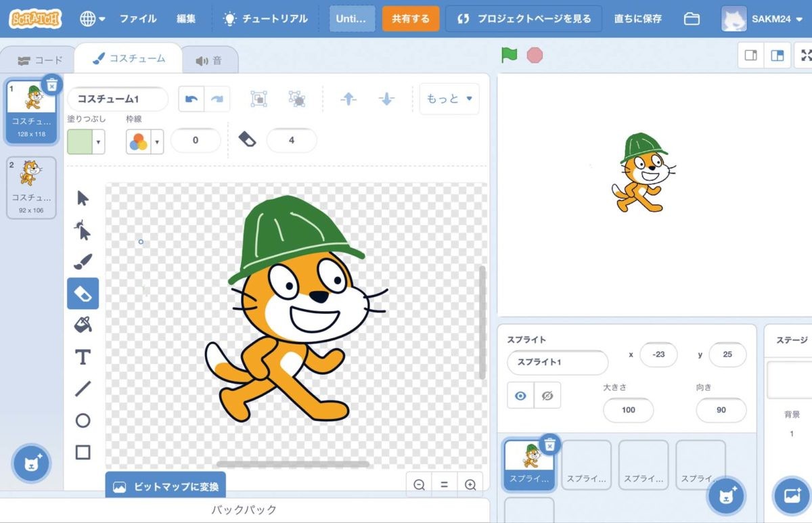Open the globe language menu
Viewport: 812px width, 523px height.
click(x=92, y=19)
